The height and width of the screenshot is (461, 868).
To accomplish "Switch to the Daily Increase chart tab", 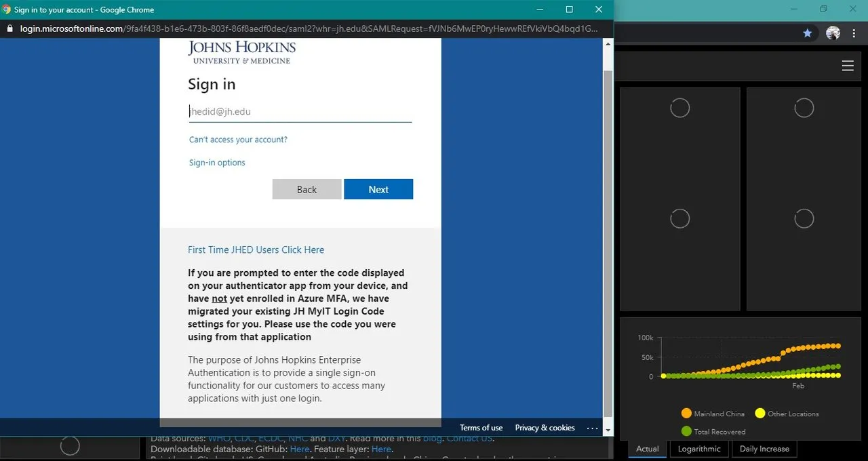I will click(x=764, y=449).
